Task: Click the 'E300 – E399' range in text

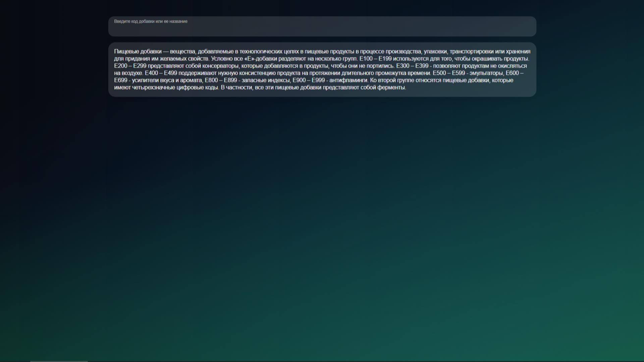Action: pyautogui.click(x=412, y=66)
